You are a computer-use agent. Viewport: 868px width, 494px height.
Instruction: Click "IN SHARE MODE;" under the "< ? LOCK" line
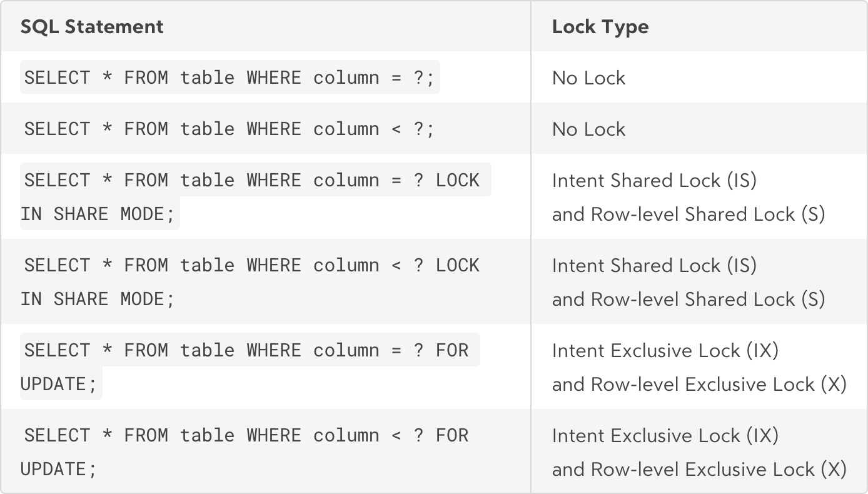coord(98,299)
